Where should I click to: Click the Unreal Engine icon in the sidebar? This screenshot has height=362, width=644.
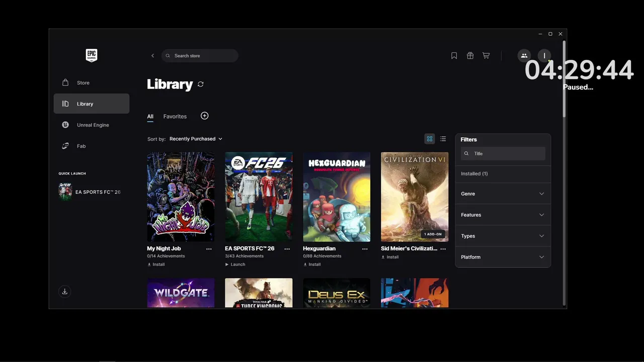click(x=65, y=125)
